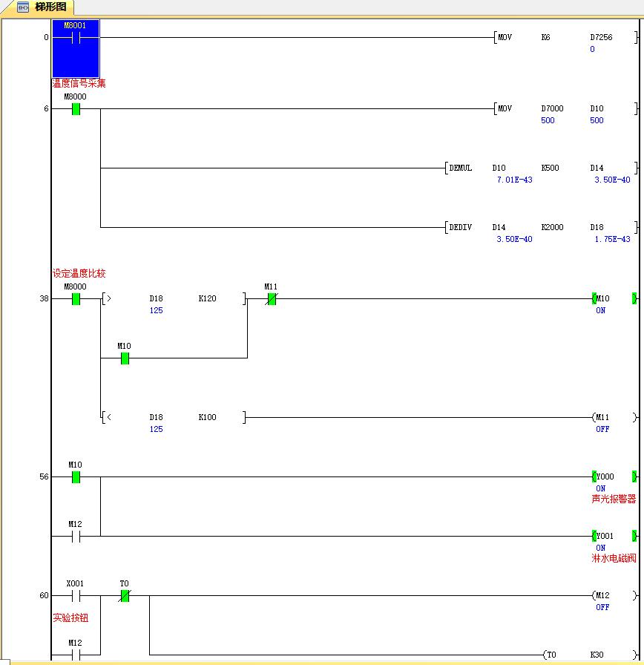
Task: Select the K2000 operand of DEDIV
Action: pos(552,227)
